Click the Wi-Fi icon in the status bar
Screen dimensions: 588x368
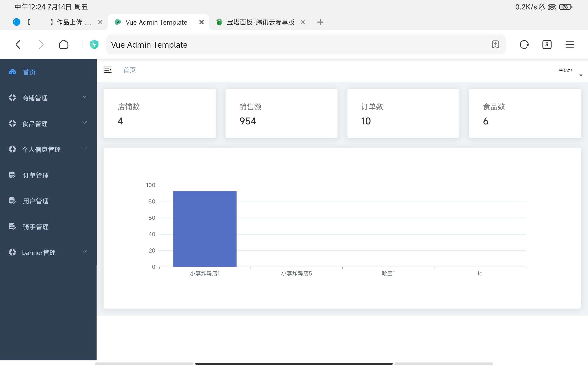tap(552, 7)
